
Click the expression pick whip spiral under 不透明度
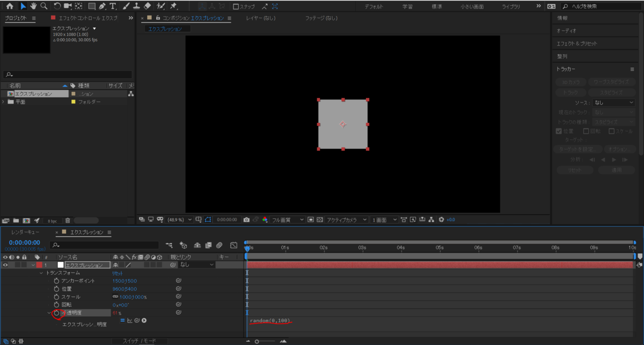pyautogui.click(x=137, y=320)
